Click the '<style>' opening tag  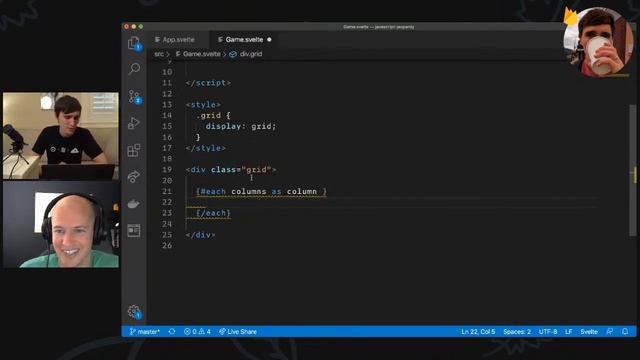coord(203,104)
